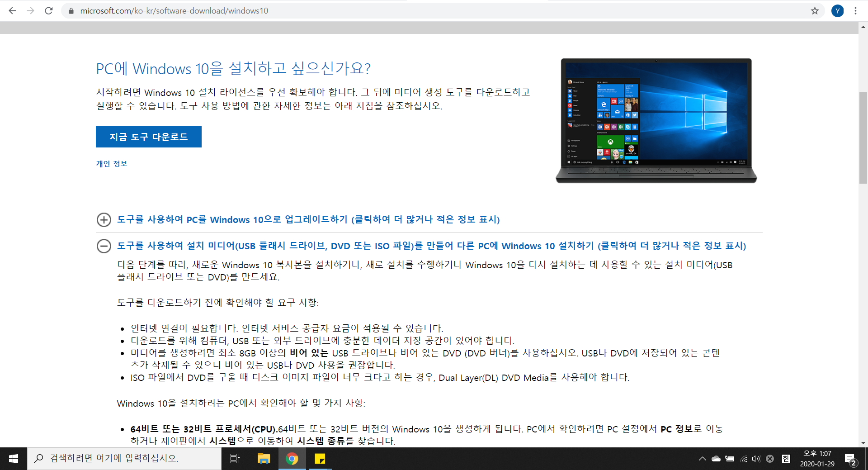Click the taskbar search box

[124, 459]
